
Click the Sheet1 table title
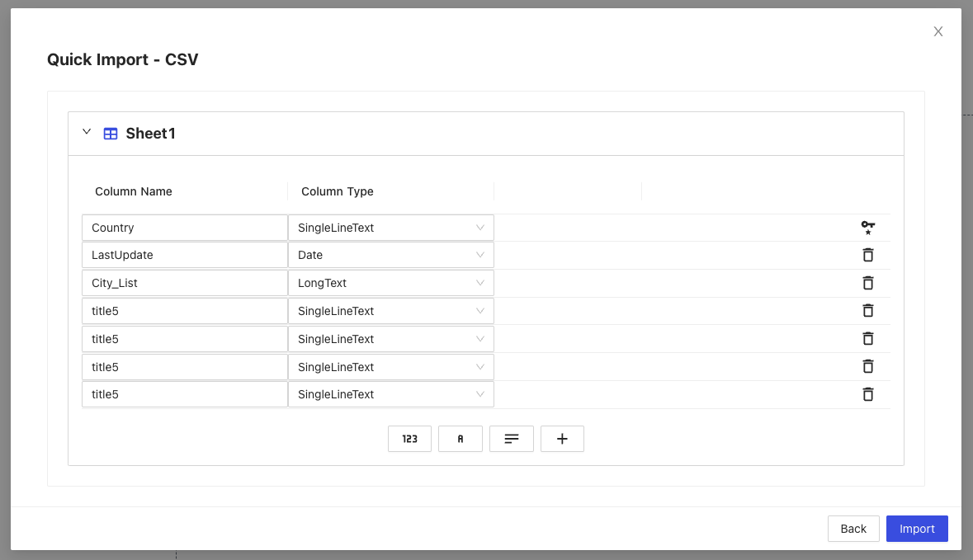coord(151,134)
